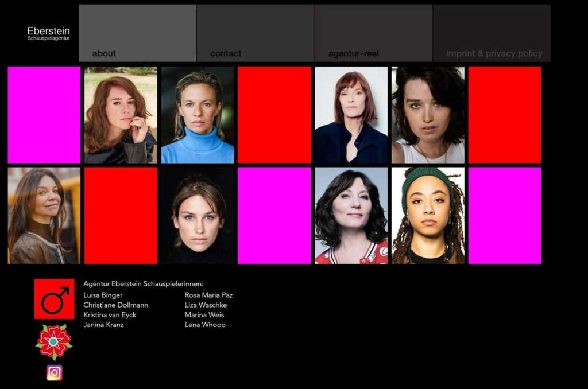Select the portrait with blue turtleneck sweater
The width and height of the screenshot is (588, 389).
(x=198, y=115)
